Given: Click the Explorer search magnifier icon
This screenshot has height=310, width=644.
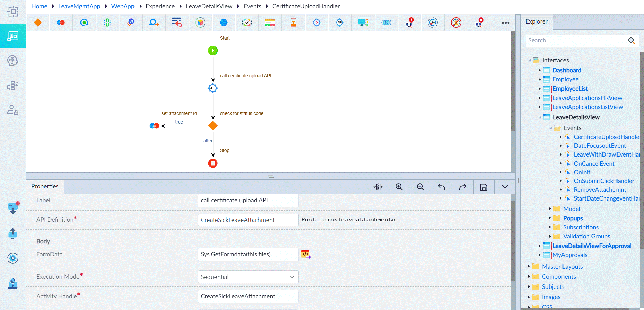Looking at the screenshot, I should pyautogui.click(x=632, y=41).
